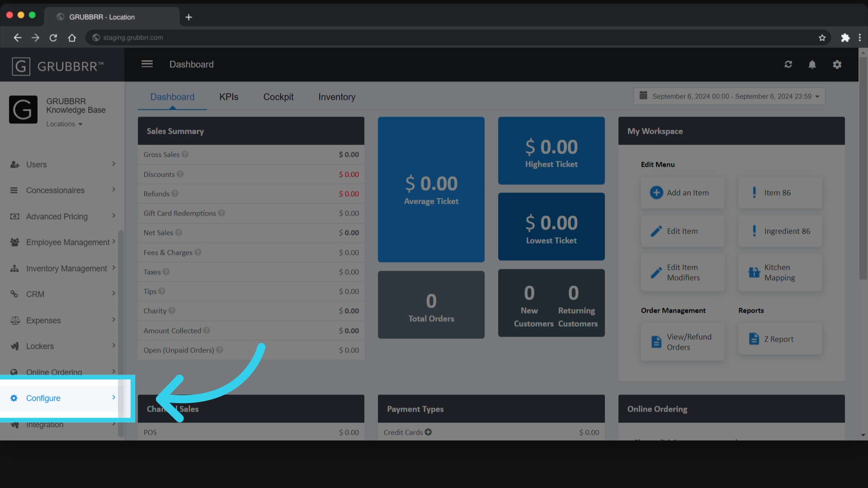Expand the CRM sidebar menu
The width and height of the screenshot is (868, 488).
pyautogui.click(x=62, y=294)
